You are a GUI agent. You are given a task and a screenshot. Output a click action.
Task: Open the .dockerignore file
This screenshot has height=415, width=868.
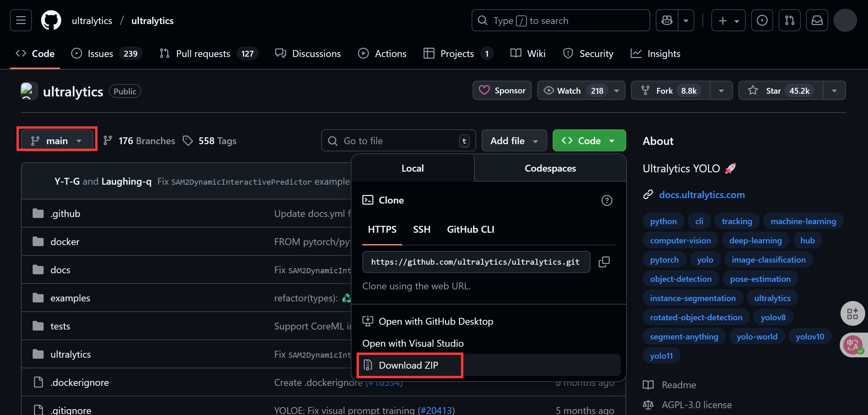pyautogui.click(x=80, y=382)
